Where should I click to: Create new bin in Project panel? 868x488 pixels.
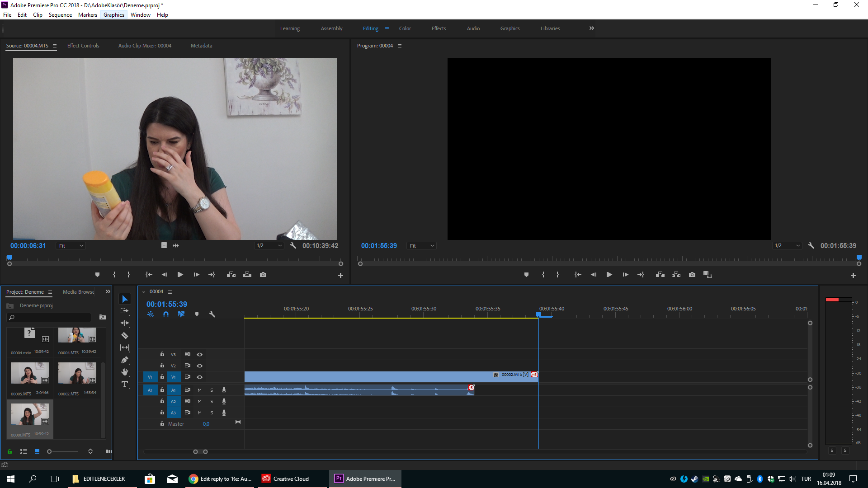click(103, 317)
